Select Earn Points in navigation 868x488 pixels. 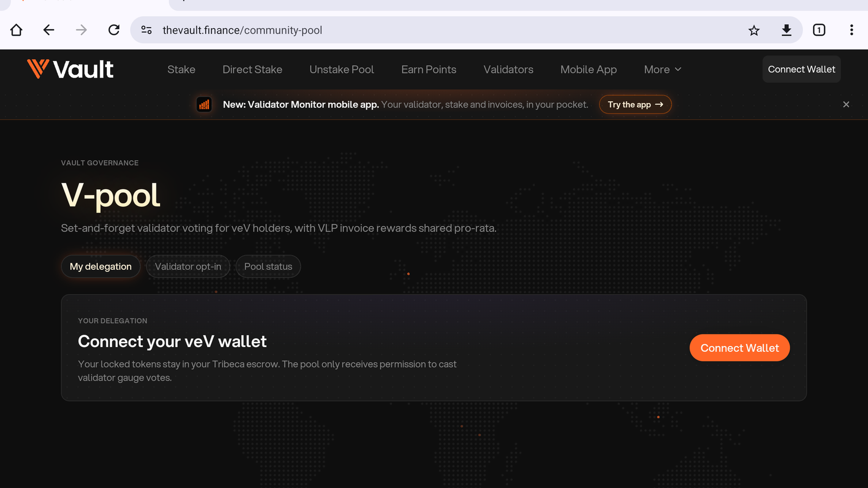(429, 69)
